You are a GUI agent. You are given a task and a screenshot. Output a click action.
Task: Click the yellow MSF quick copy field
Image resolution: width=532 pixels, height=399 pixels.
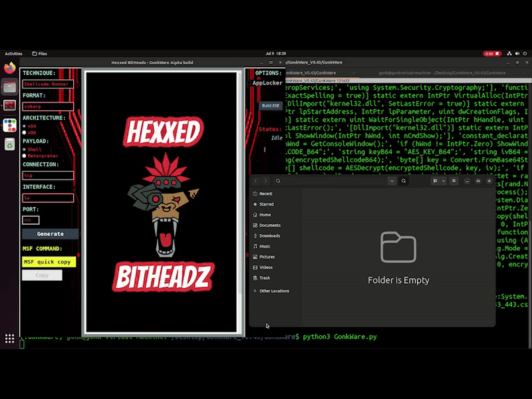coord(49,262)
